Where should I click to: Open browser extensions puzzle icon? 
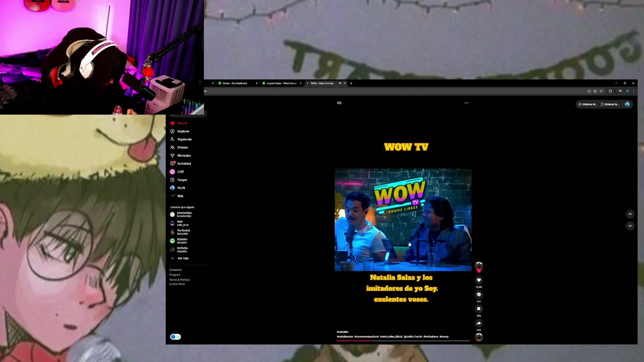pyautogui.click(x=610, y=91)
